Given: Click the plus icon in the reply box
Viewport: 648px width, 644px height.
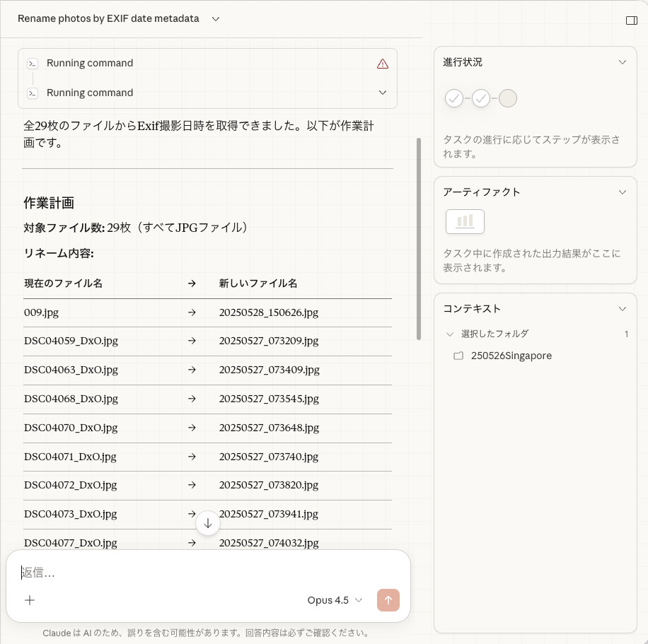Looking at the screenshot, I should point(30,600).
